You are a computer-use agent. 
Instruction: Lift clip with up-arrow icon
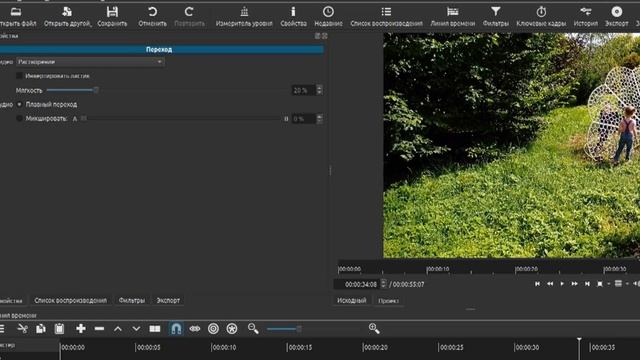(x=118, y=329)
